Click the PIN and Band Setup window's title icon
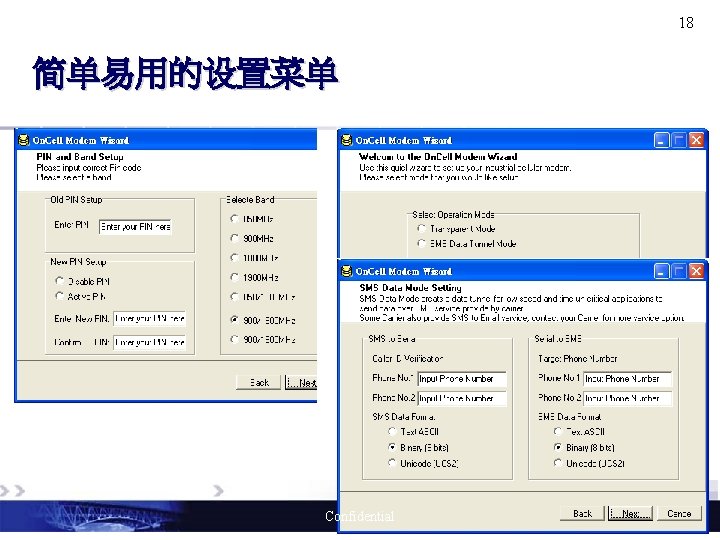The width and height of the screenshot is (720, 540). click(x=23, y=140)
